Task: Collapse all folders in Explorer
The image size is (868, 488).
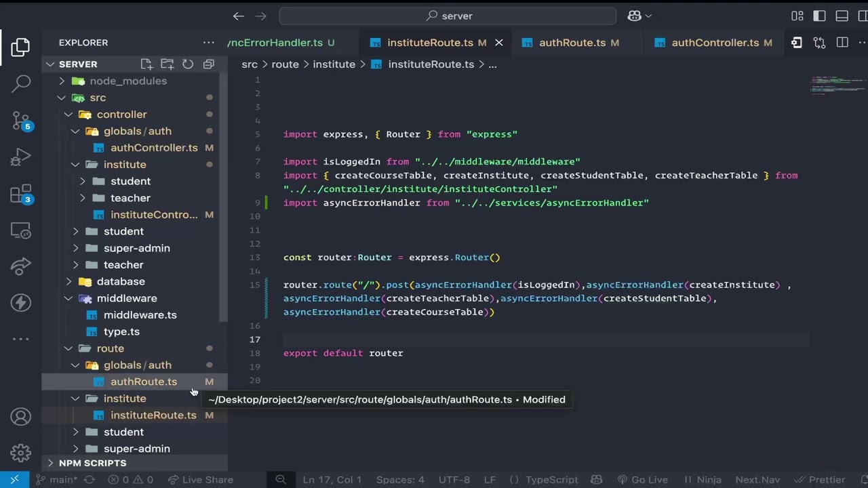Action: tap(209, 64)
